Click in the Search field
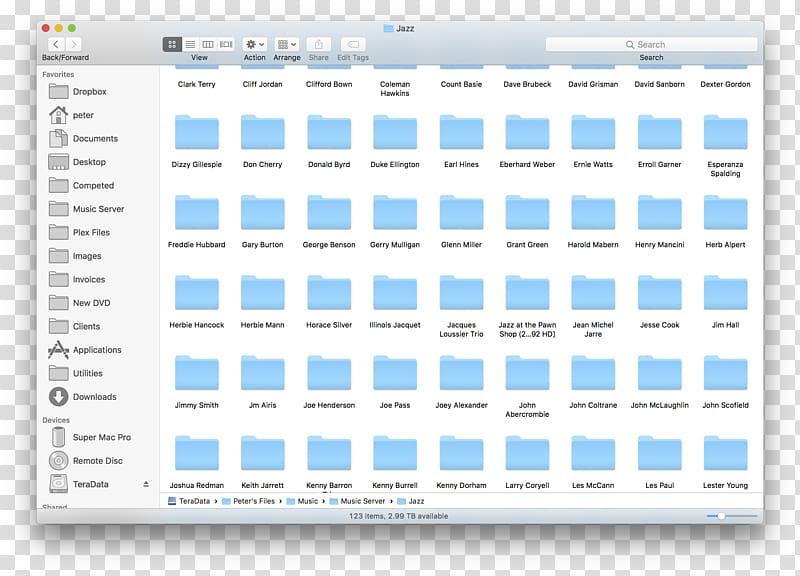800x576 pixels. coord(652,44)
